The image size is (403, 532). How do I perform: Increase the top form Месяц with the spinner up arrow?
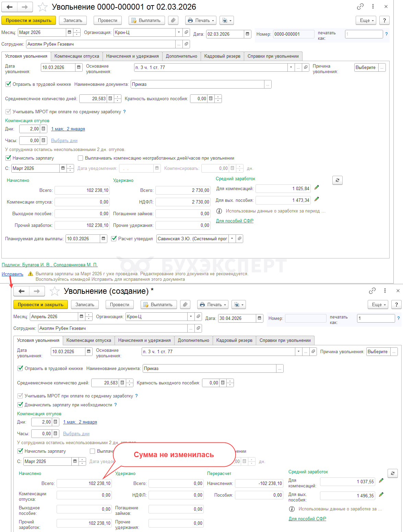(x=77, y=31)
